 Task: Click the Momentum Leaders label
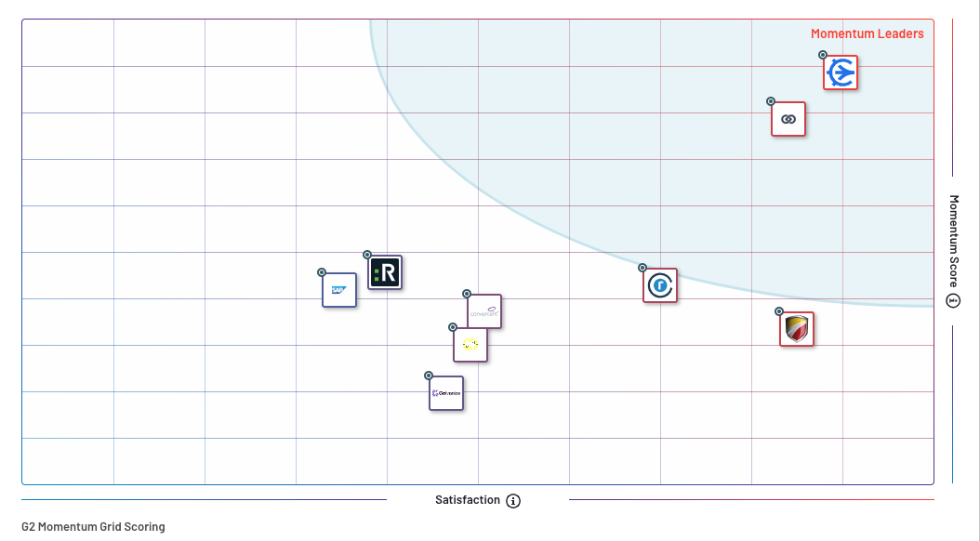(867, 33)
